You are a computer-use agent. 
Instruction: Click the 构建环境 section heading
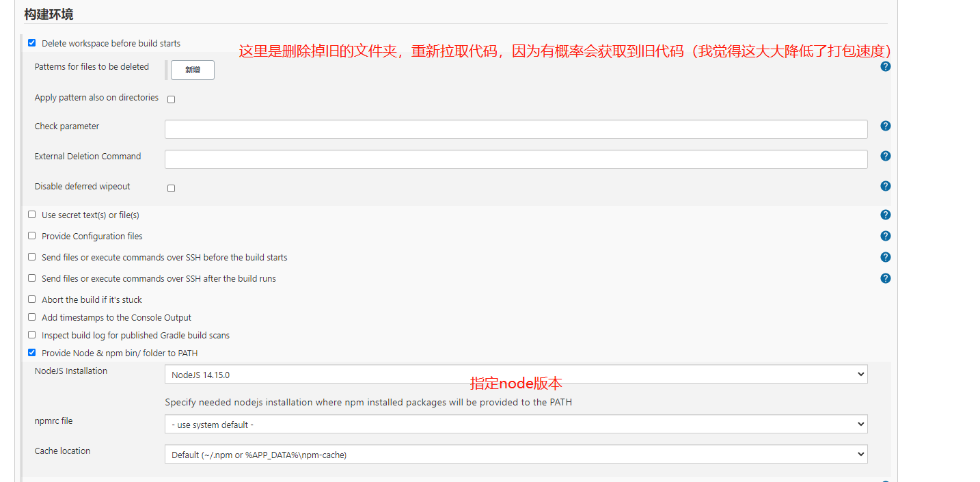[x=49, y=14]
